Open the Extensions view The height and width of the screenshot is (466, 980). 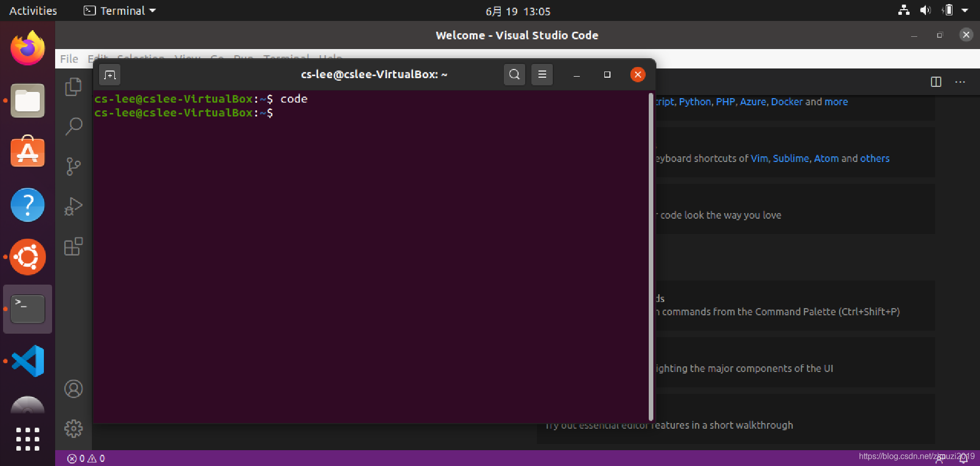point(73,246)
